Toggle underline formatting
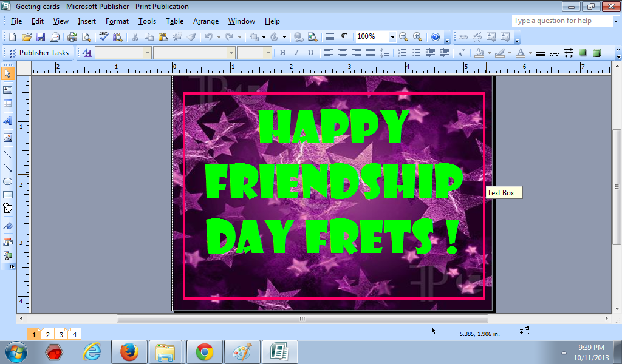The height and width of the screenshot is (364, 622). coord(309,53)
